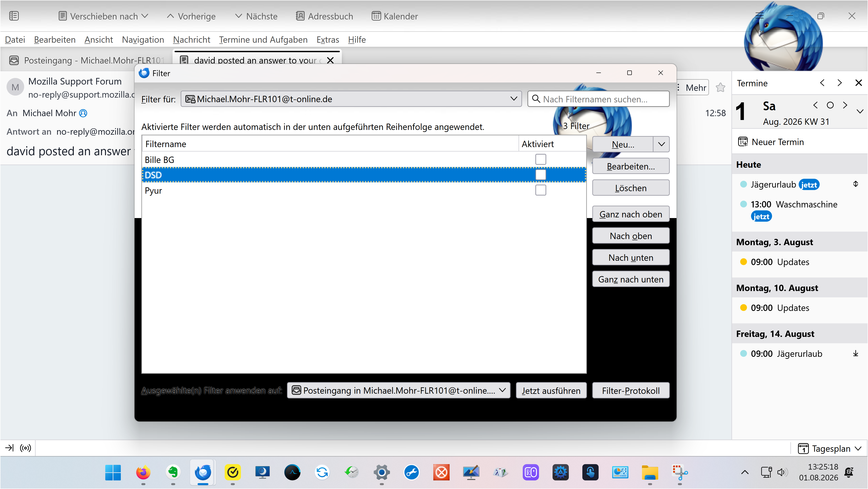Move filter with Ganz nach oben
868x489 pixels.
click(x=631, y=214)
